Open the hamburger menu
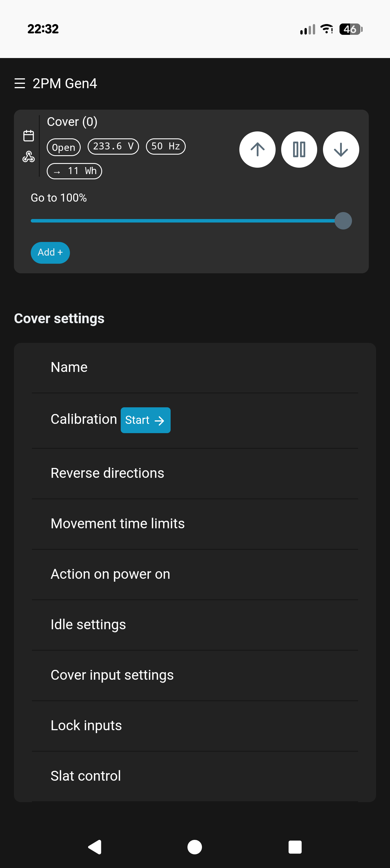The image size is (390, 868). (x=20, y=83)
